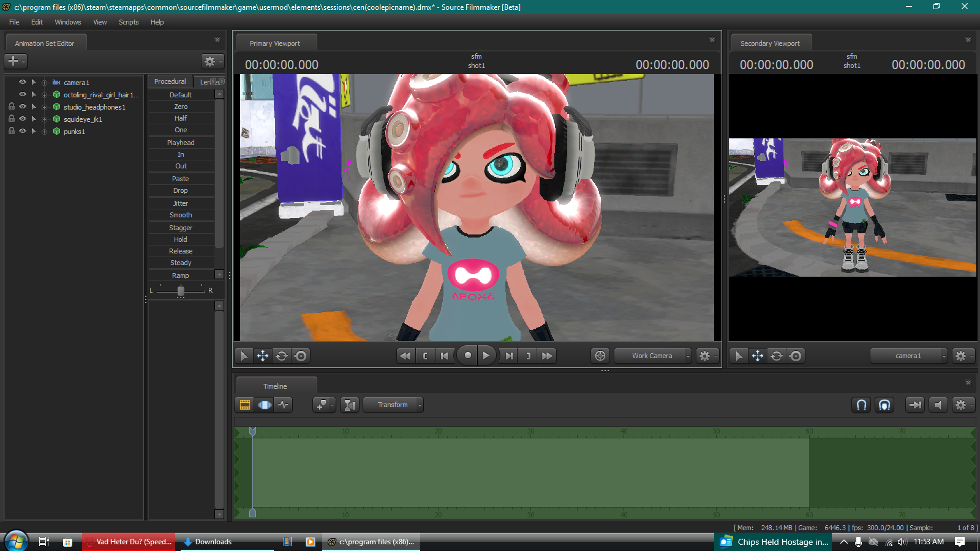Select the rotate tool in primary viewport
980x551 pixels.
click(282, 356)
